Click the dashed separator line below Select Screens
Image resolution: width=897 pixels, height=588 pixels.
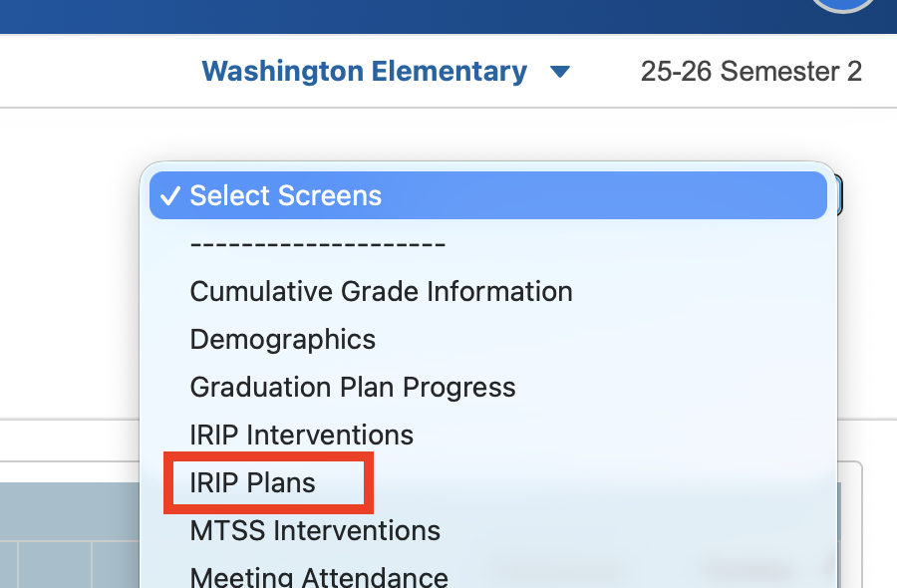pyautogui.click(x=317, y=243)
